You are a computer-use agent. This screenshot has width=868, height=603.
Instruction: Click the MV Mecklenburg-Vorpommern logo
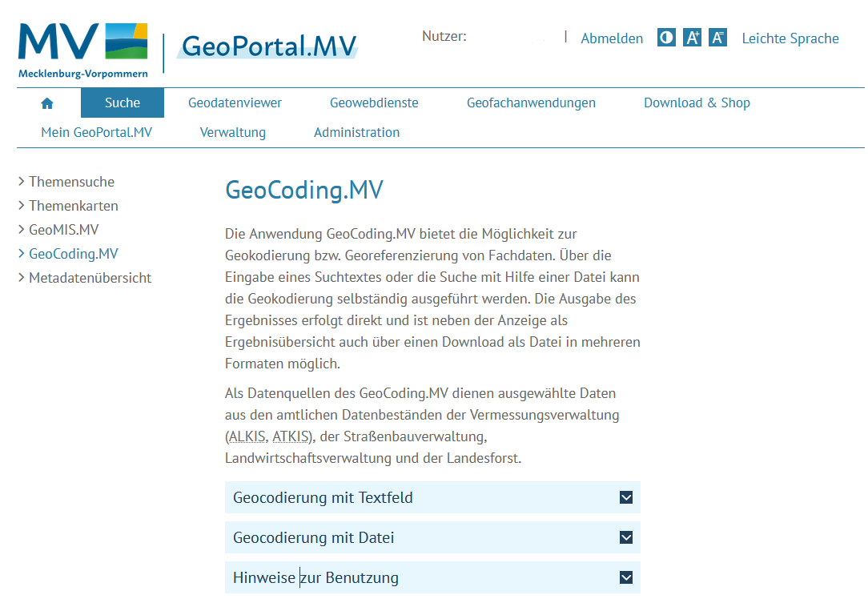coord(83,50)
